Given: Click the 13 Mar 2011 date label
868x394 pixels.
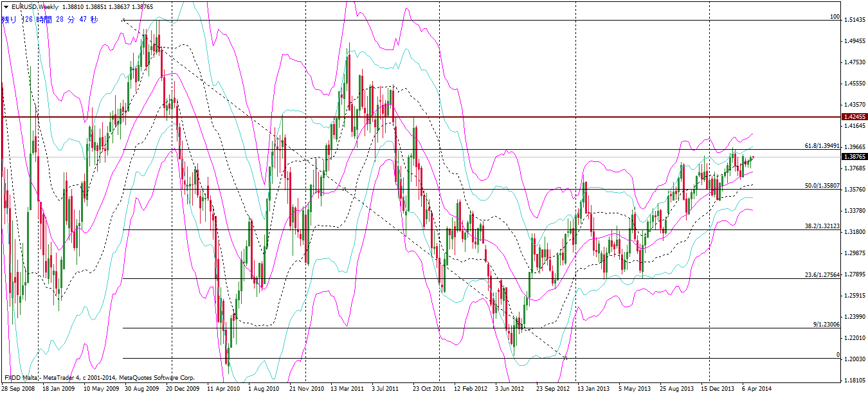Looking at the screenshot, I should pyautogui.click(x=347, y=389).
